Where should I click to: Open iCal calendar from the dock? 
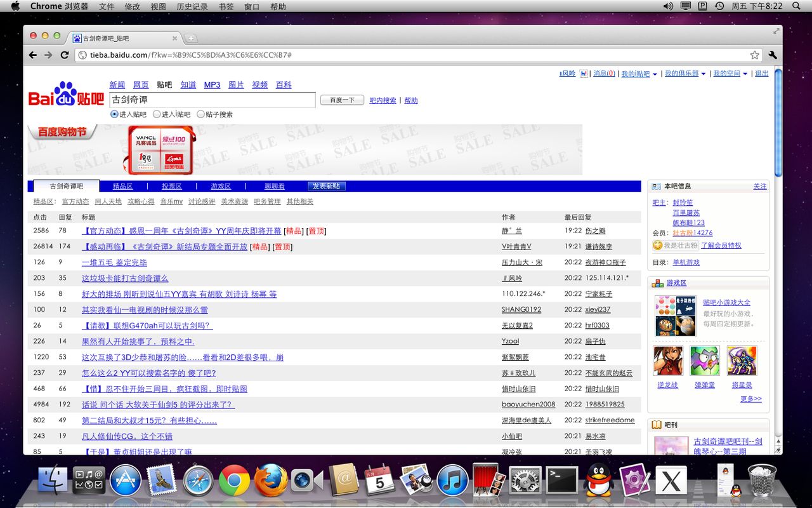click(x=379, y=480)
